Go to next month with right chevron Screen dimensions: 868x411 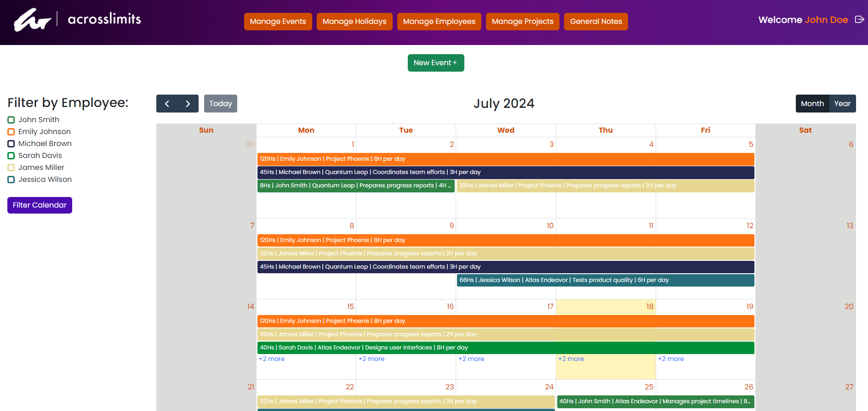point(188,104)
